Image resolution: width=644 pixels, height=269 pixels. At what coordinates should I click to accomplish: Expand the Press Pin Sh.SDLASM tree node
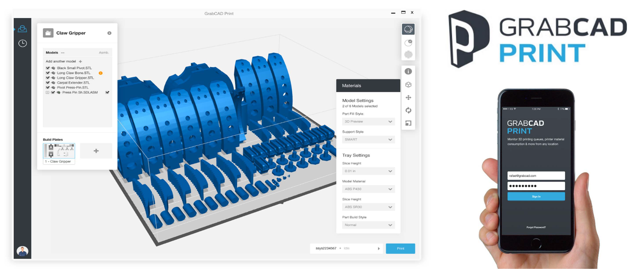(x=47, y=92)
